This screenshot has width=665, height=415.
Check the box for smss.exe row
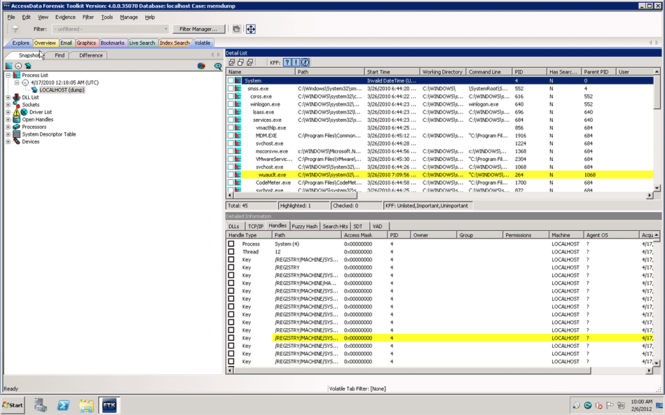231,89
